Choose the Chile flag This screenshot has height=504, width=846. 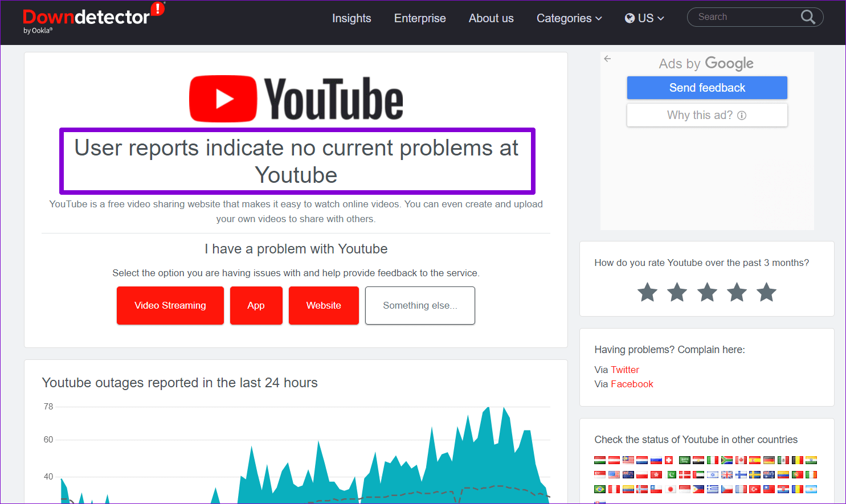point(656,489)
